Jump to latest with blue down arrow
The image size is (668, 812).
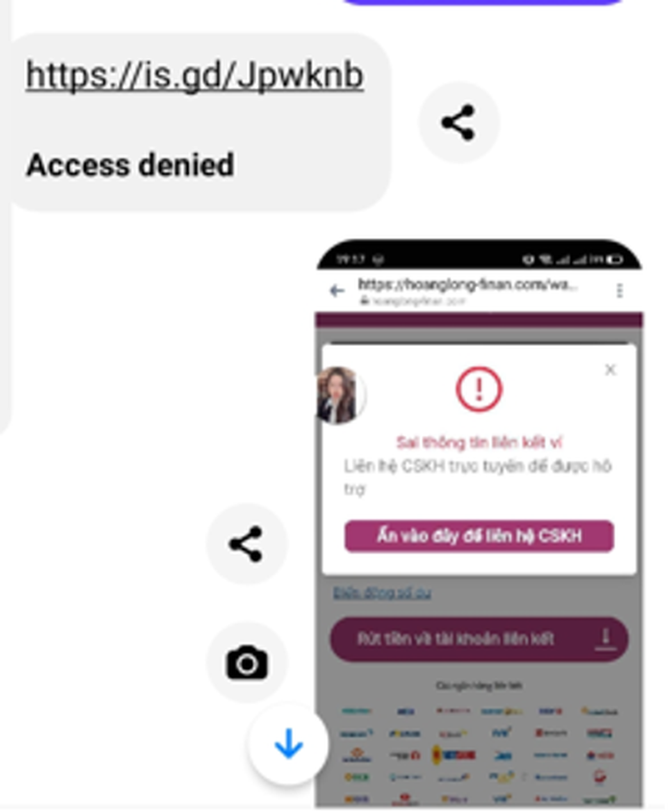click(288, 743)
